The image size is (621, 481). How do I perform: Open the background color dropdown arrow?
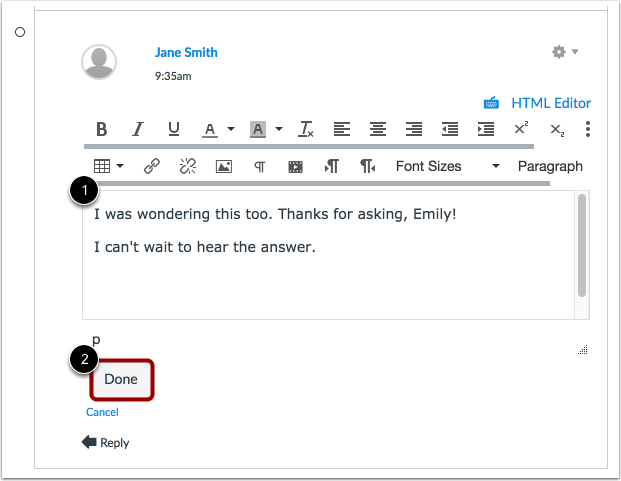point(279,129)
